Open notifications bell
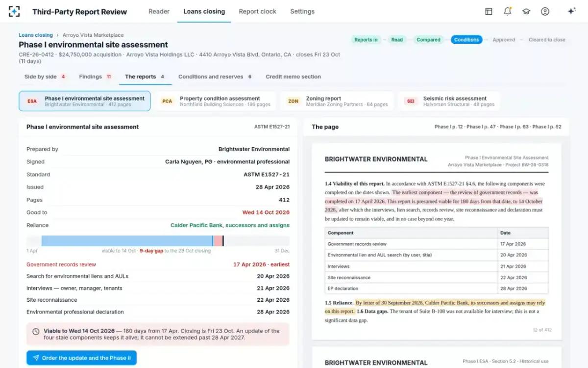The width and height of the screenshot is (588, 368). 507,11
